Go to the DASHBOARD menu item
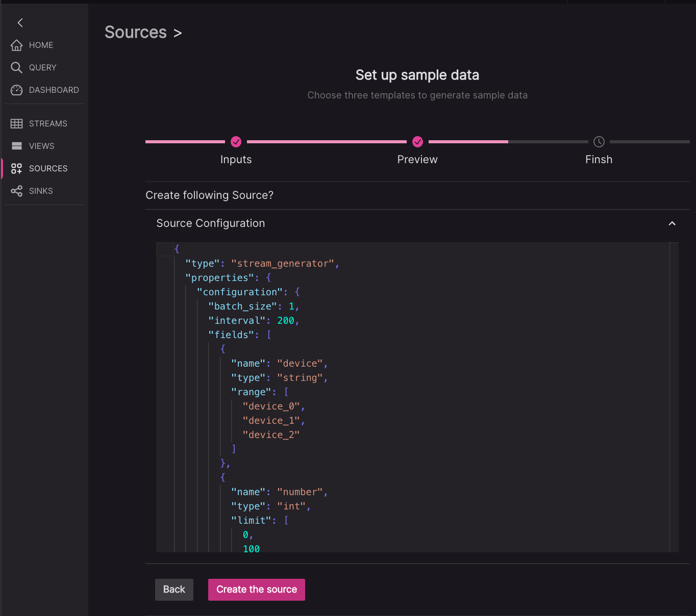The image size is (696, 616). [x=54, y=90]
